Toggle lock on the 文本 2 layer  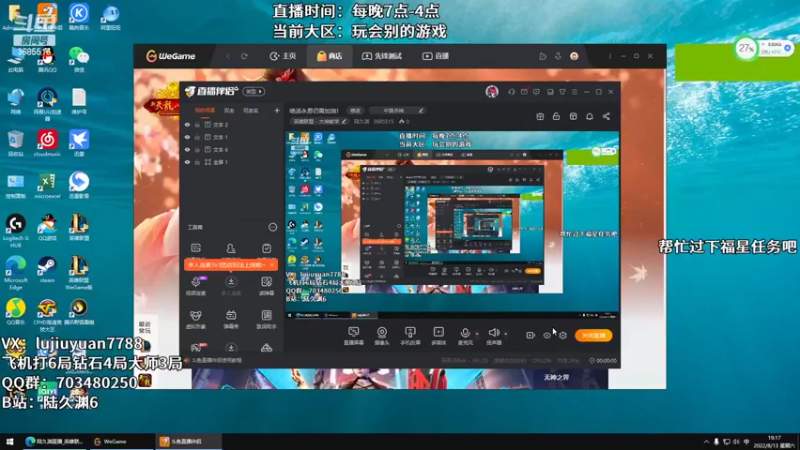point(197,124)
